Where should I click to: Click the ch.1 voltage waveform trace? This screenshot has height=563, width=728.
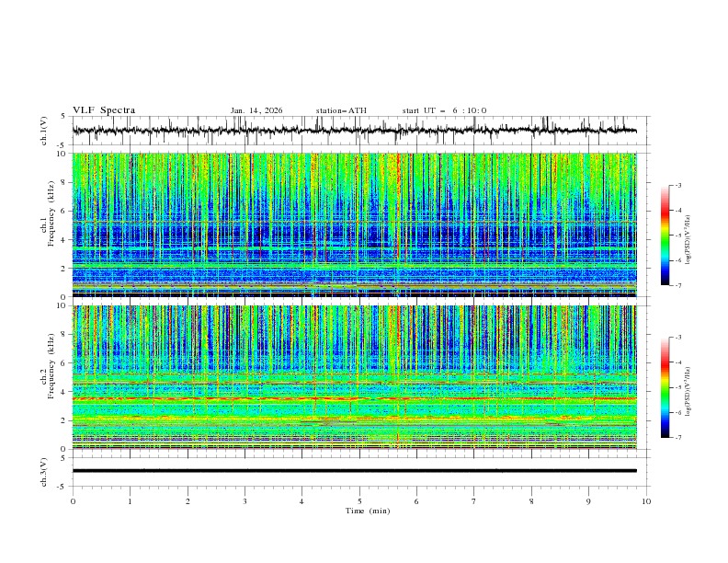tap(354, 131)
